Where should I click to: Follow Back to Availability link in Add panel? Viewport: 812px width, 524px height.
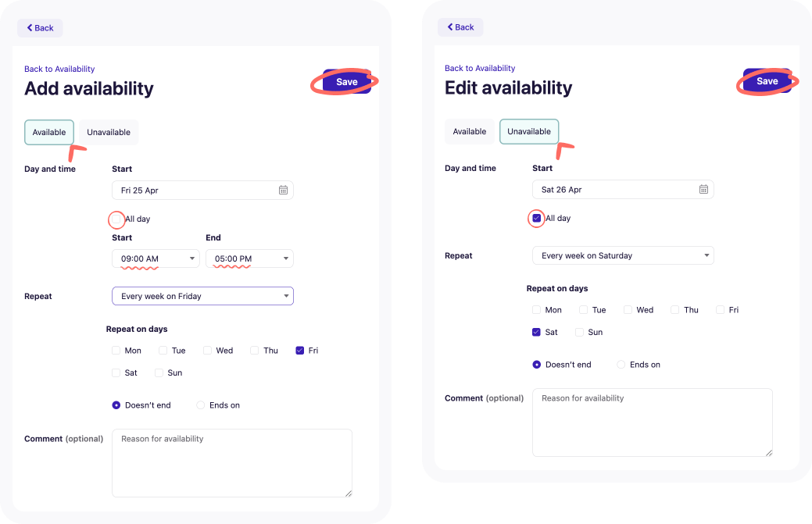pos(59,69)
